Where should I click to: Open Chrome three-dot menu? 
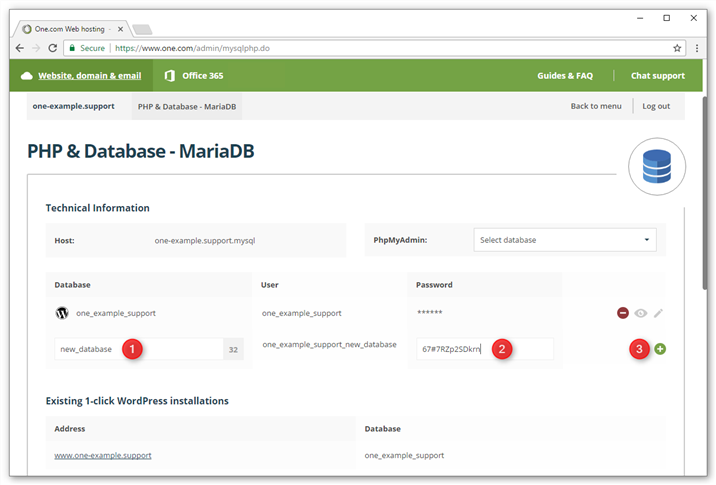697,48
